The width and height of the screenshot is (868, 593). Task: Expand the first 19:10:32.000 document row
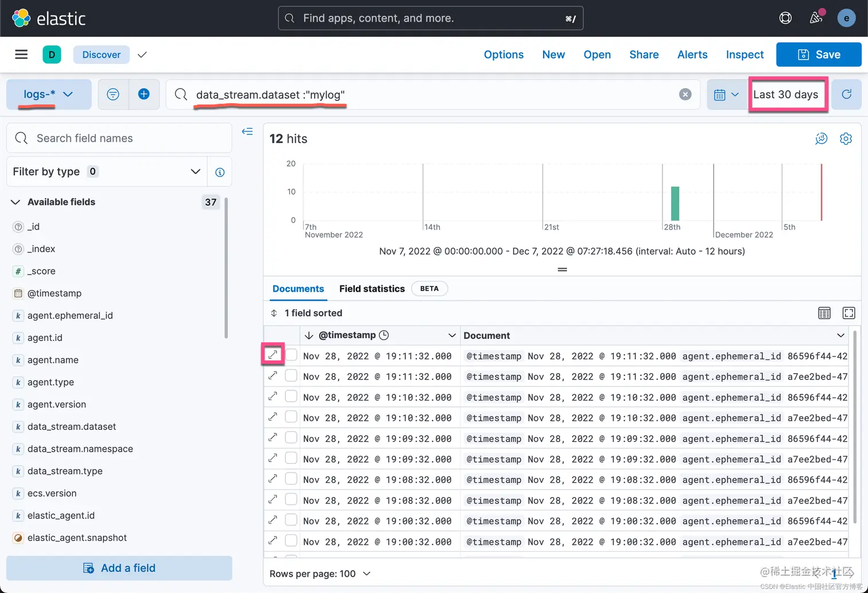(x=273, y=396)
